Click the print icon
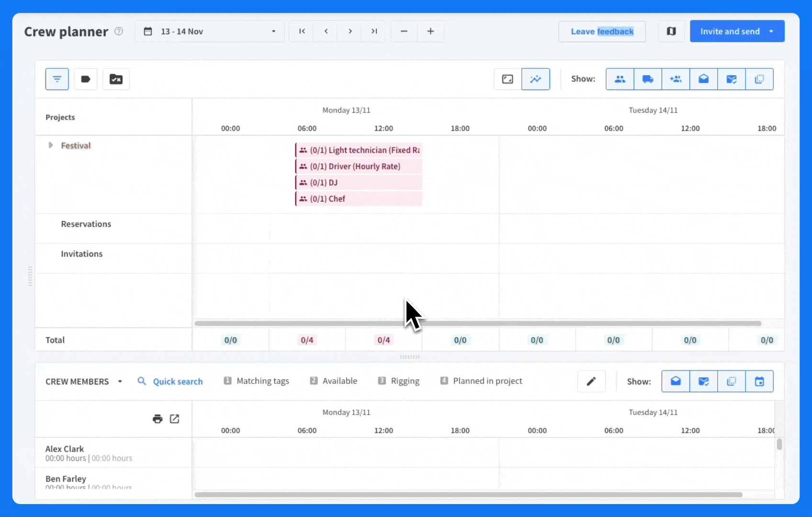This screenshot has width=812, height=517. click(x=158, y=419)
